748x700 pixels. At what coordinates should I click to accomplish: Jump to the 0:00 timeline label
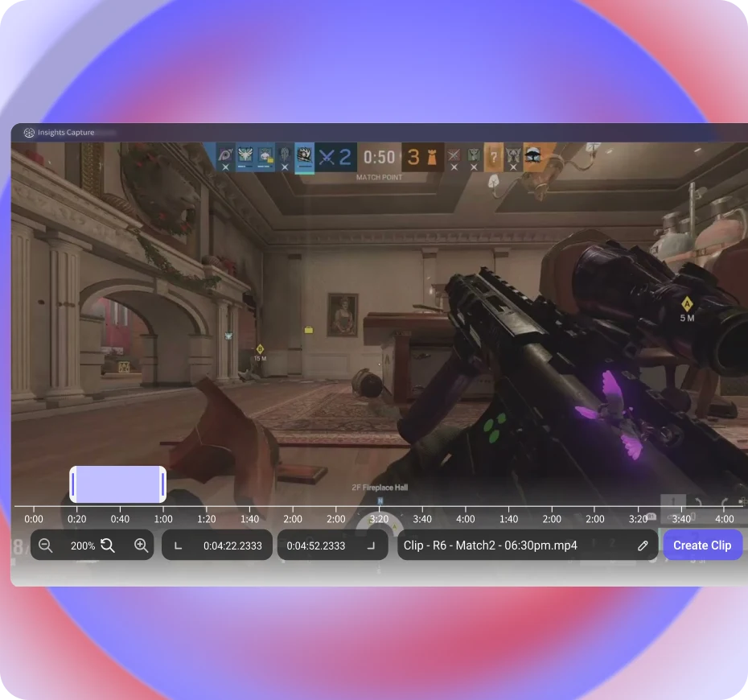tap(34, 519)
